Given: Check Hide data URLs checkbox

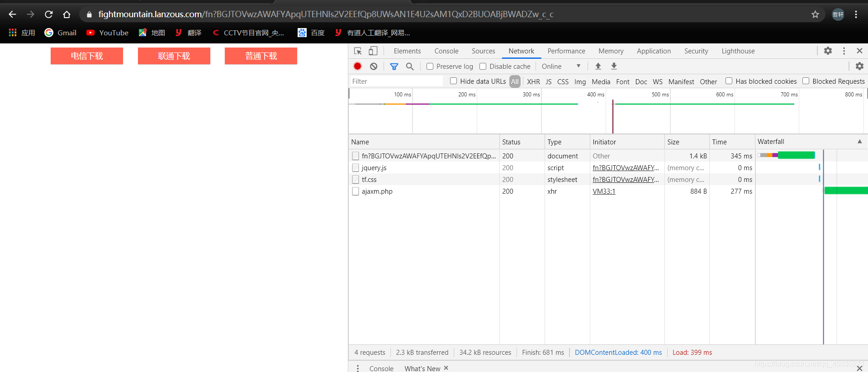Looking at the screenshot, I should [453, 81].
